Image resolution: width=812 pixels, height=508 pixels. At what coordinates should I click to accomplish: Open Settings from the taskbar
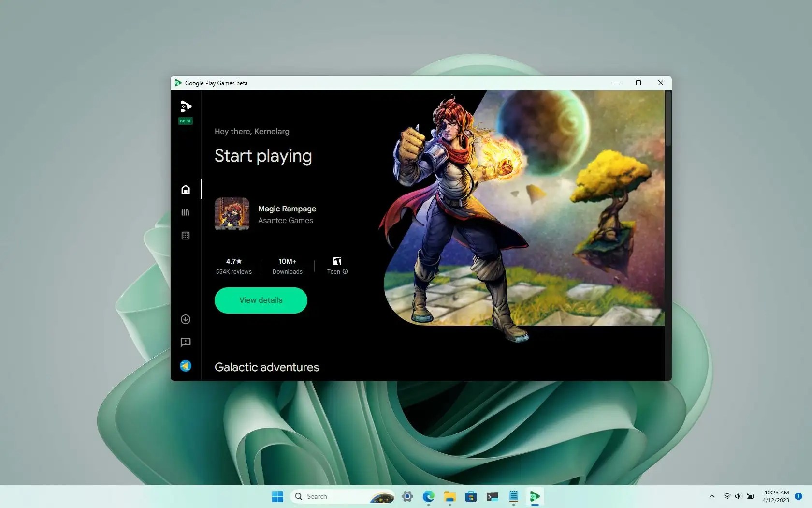[x=406, y=496]
